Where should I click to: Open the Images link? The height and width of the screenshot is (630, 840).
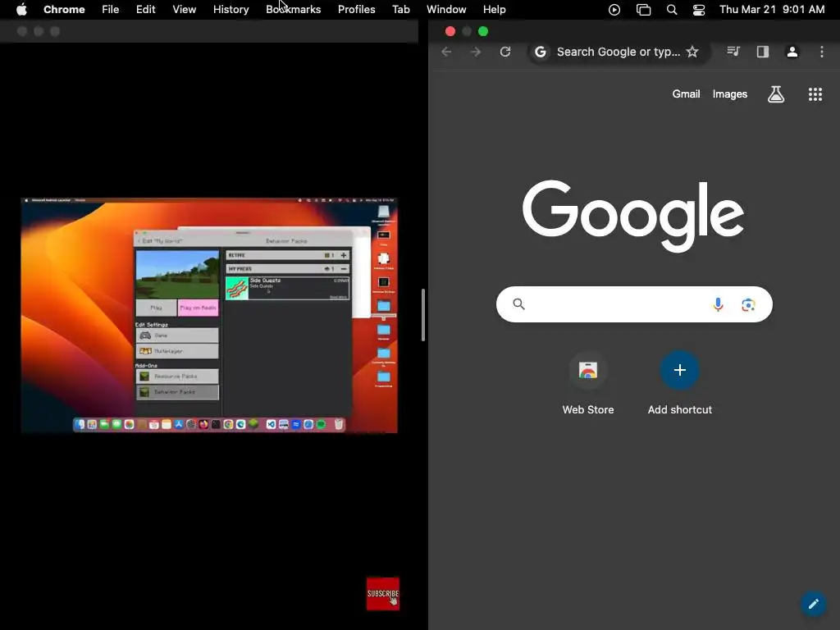coord(729,94)
